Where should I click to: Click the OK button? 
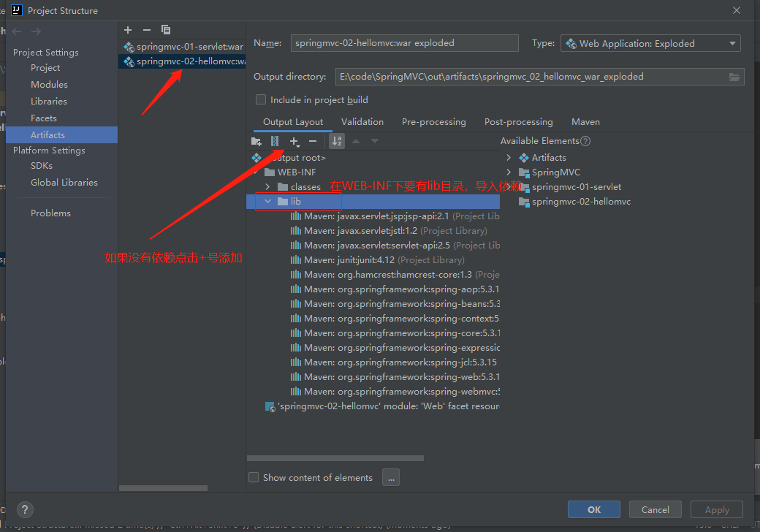pos(594,510)
